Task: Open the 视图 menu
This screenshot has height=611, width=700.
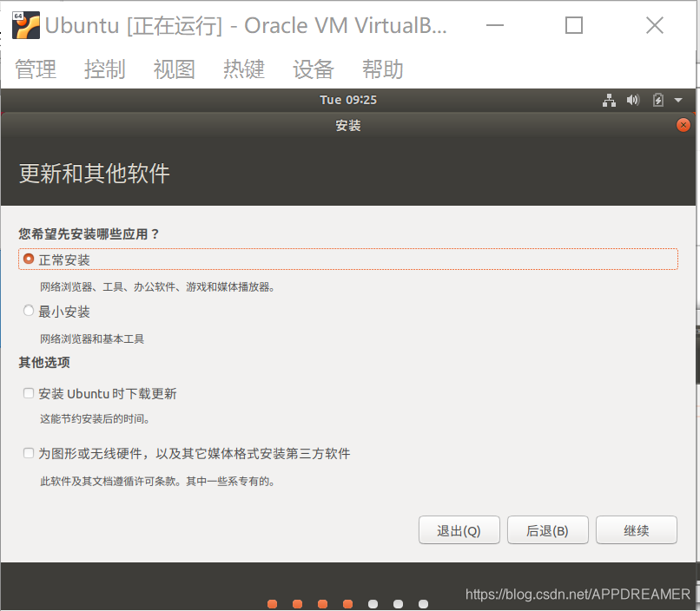Action: click(175, 69)
